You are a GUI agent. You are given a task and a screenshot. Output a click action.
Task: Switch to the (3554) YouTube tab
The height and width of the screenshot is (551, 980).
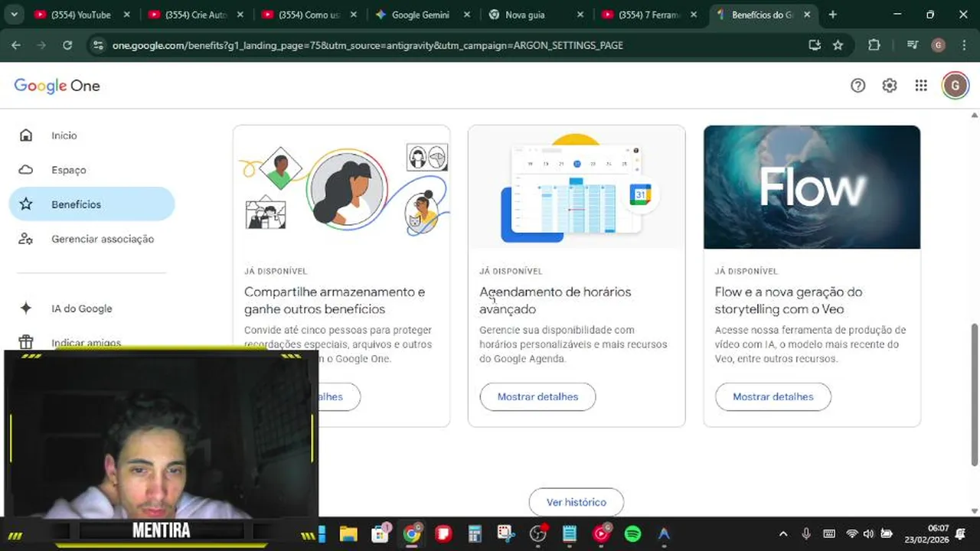(81, 15)
